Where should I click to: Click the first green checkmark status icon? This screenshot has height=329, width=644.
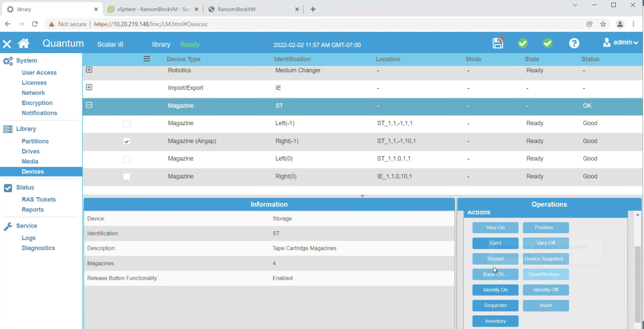click(523, 43)
